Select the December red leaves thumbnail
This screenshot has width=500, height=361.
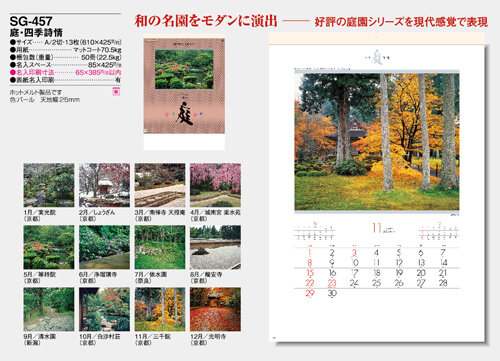pyautogui.click(x=215, y=309)
